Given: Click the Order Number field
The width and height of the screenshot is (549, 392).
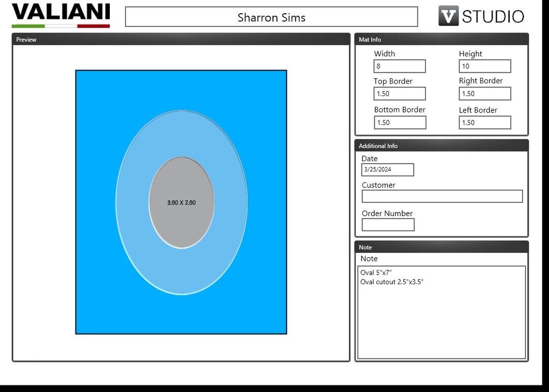Looking at the screenshot, I should tap(388, 225).
